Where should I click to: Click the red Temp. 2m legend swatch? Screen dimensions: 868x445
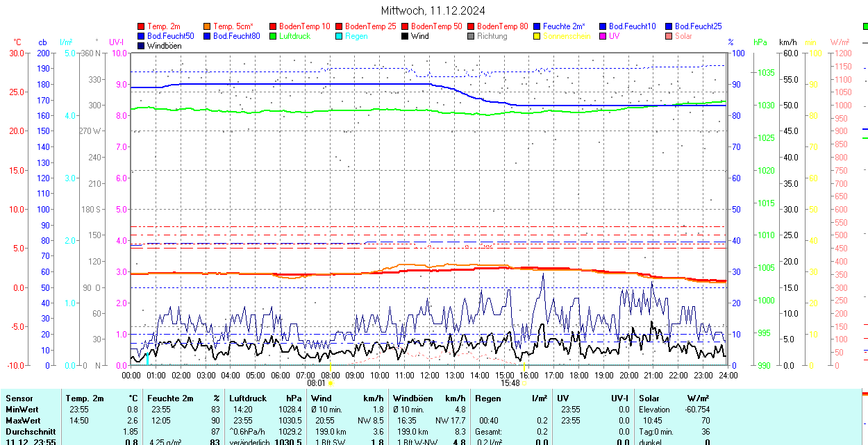(x=142, y=26)
